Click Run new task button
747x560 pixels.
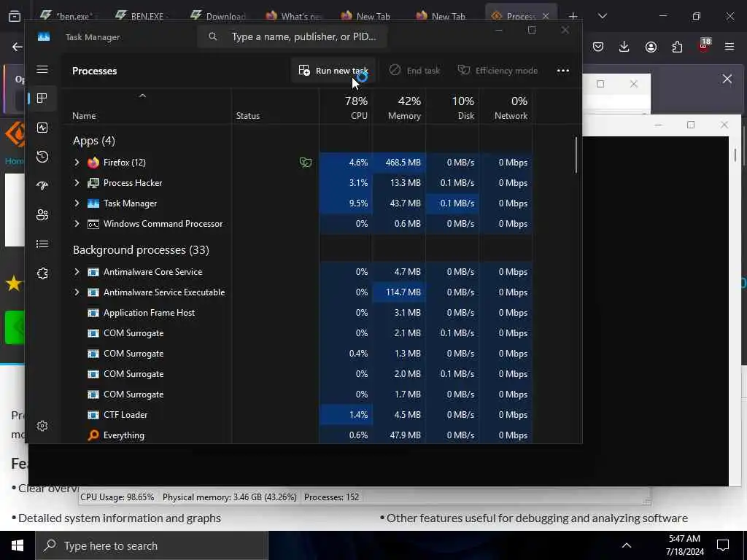[x=333, y=71]
